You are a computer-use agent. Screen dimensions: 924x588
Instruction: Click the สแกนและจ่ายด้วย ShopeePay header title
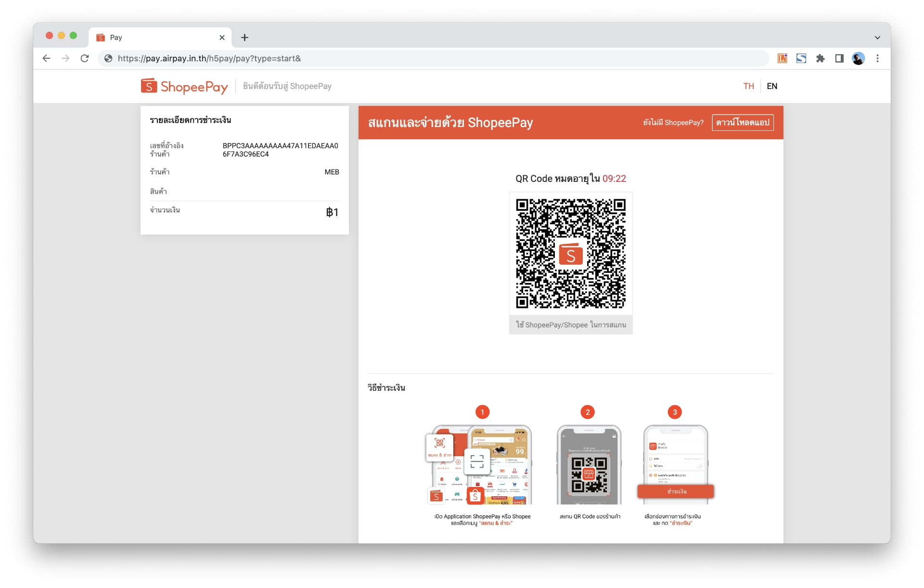click(450, 122)
